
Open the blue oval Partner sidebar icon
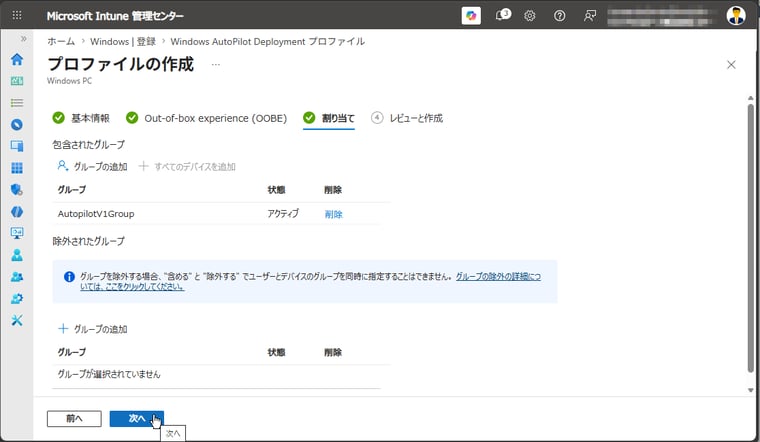tap(17, 212)
